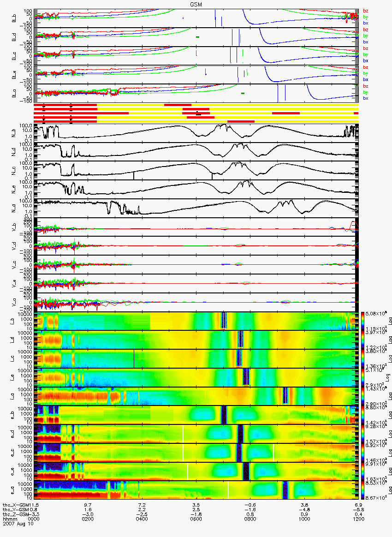Image resolution: width=392 pixels, height=537 pixels.
Task: Click the bx legend of the B_a panel
Action: tap(365, 98)
